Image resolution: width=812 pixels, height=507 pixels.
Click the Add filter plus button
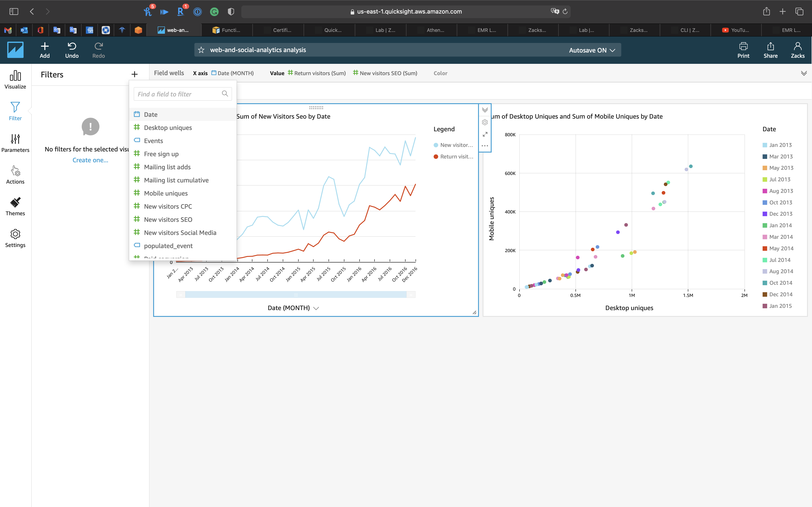135,74
